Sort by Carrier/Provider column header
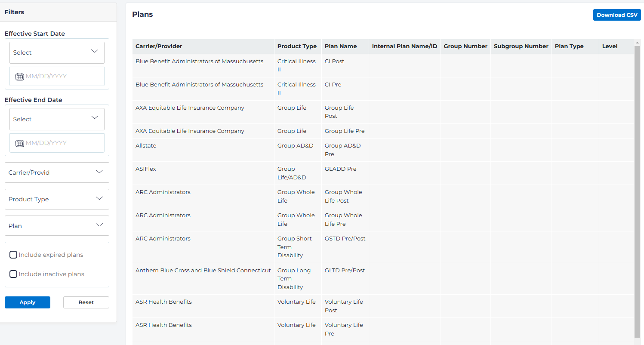 pyautogui.click(x=159, y=46)
